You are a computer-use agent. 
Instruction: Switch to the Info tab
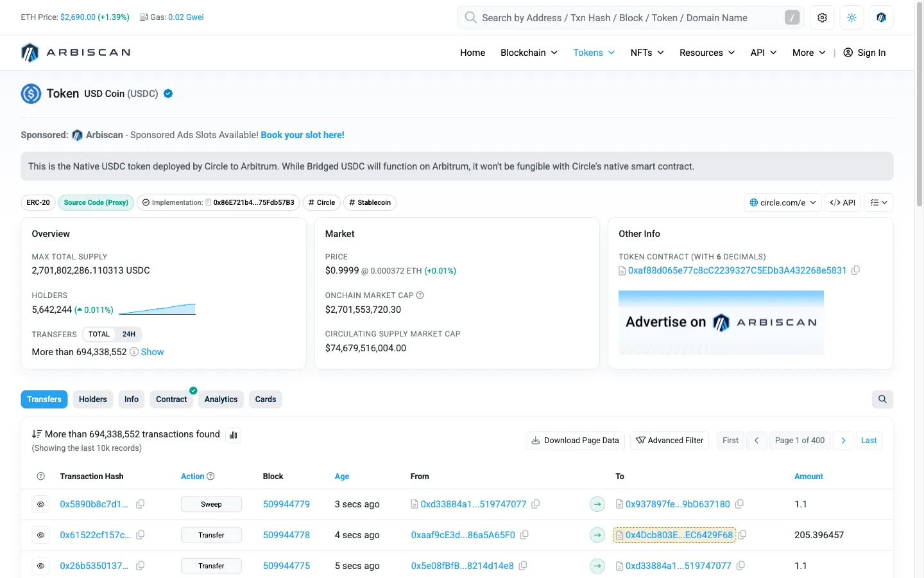132,399
